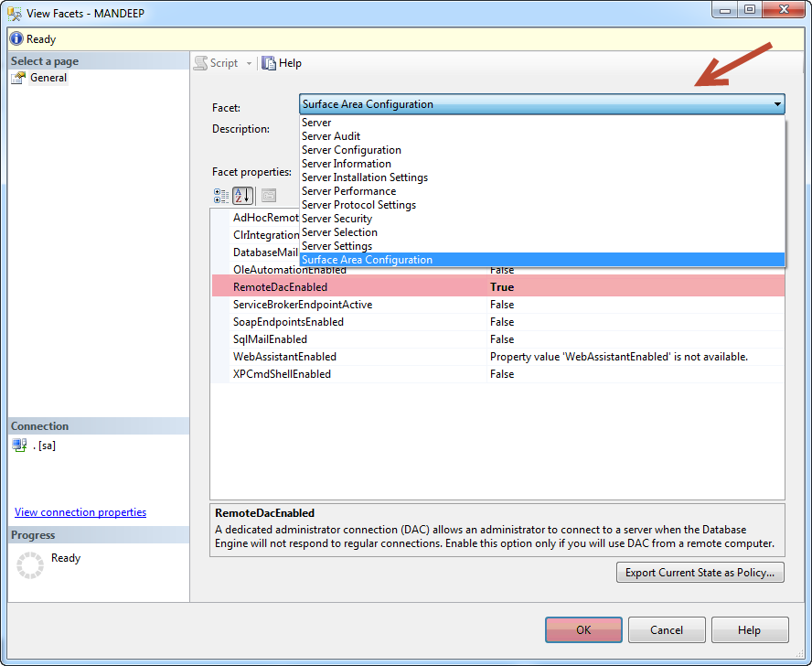Click the True value of RemoteDacEnabled
Screen dimensions: 812x666
coord(502,287)
